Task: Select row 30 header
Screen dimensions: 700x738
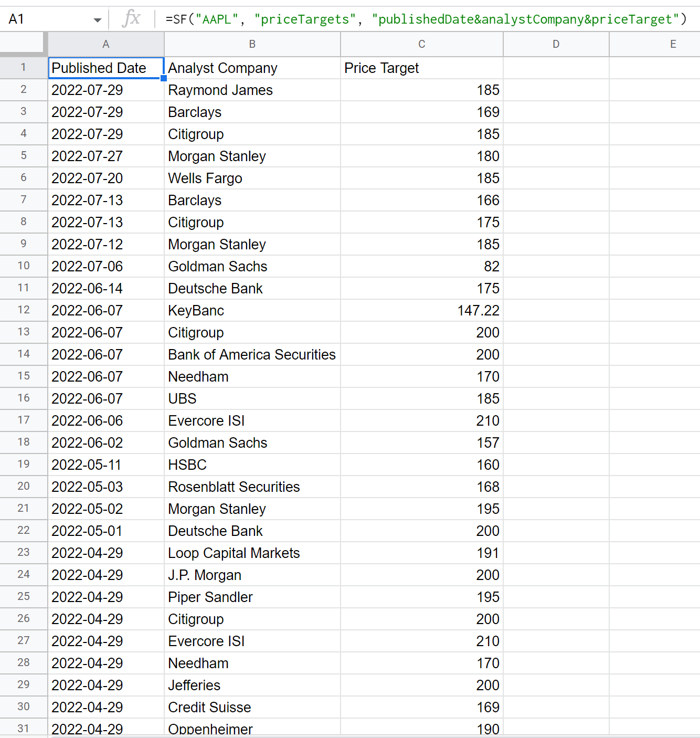Action: [24, 707]
